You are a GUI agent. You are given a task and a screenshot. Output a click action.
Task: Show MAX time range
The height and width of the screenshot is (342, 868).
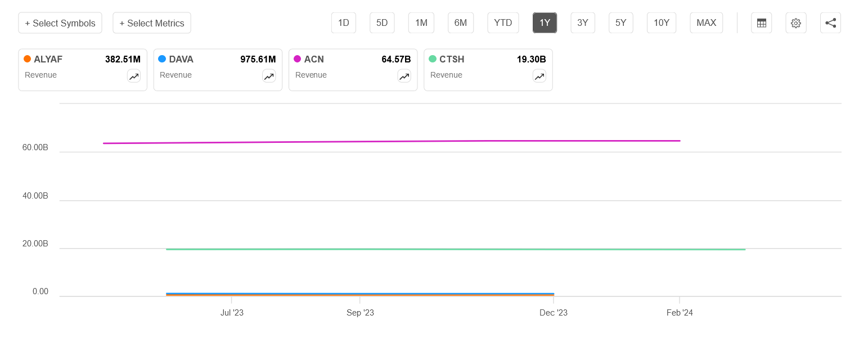click(x=706, y=23)
